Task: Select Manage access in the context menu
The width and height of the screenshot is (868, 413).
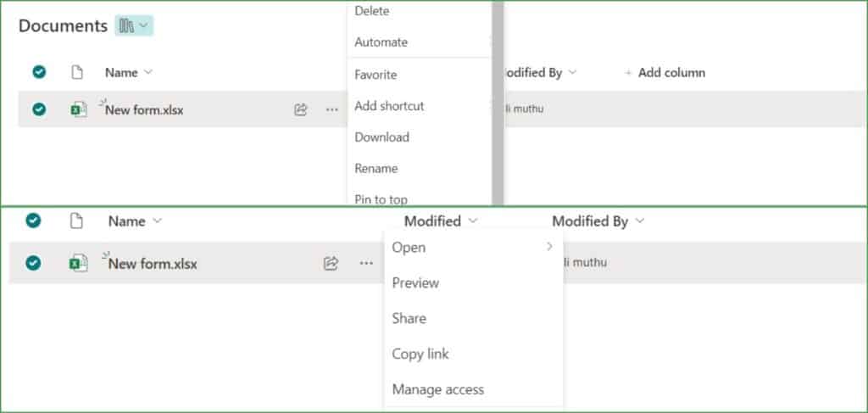Action: coord(438,390)
